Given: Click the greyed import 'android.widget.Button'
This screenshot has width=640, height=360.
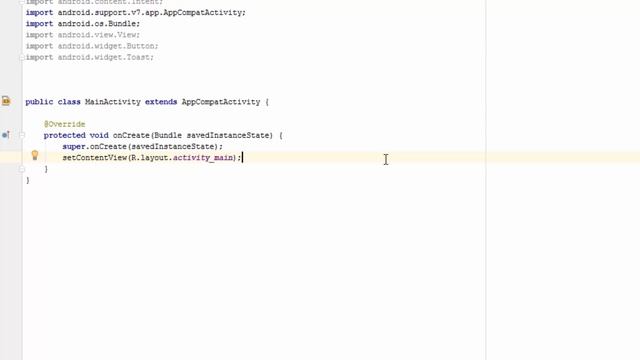Looking at the screenshot, I should (x=106, y=46).
